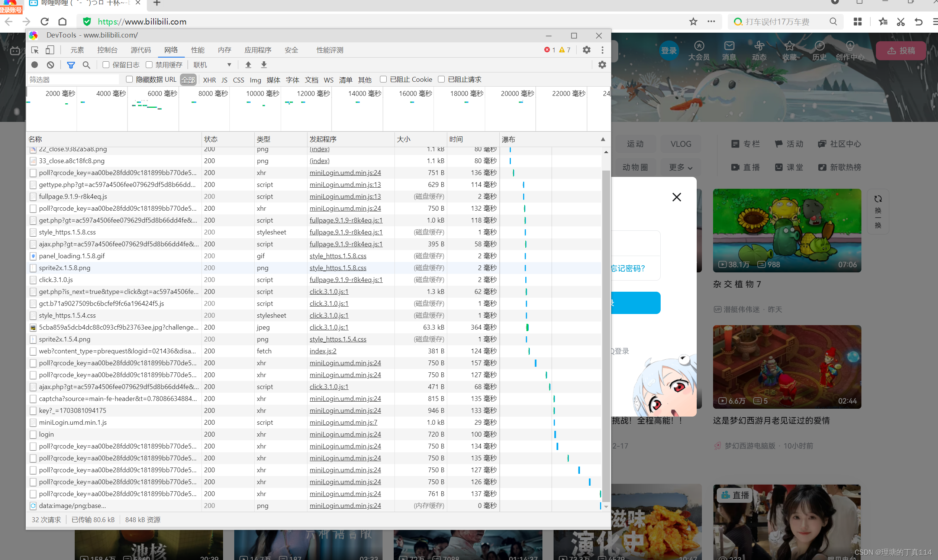Tick the 隐藏数据 URL checkbox
The image size is (938, 560).
[129, 79]
